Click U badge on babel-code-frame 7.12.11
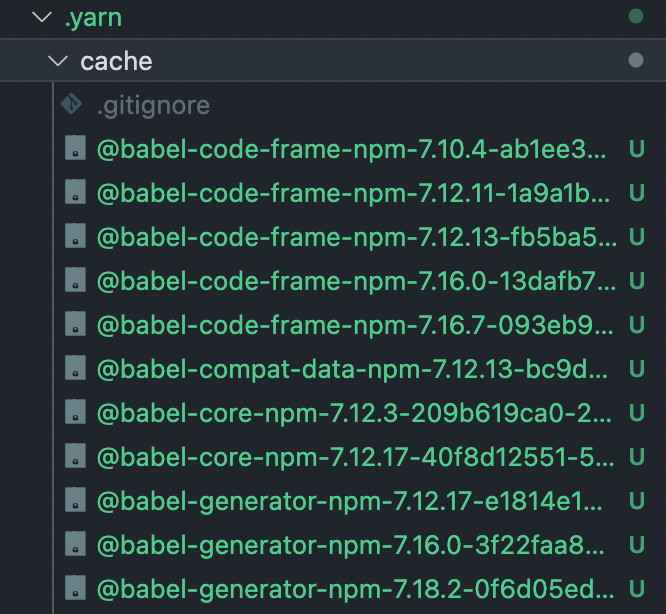Image resolution: width=666 pixels, height=614 pixels. point(637,193)
